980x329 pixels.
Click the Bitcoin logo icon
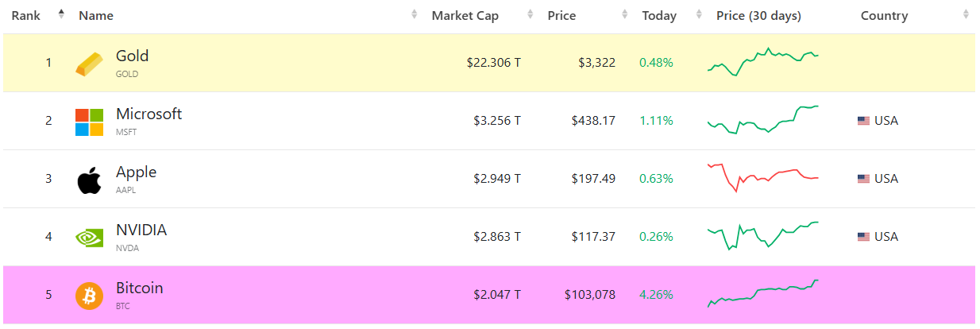pos(89,296)
